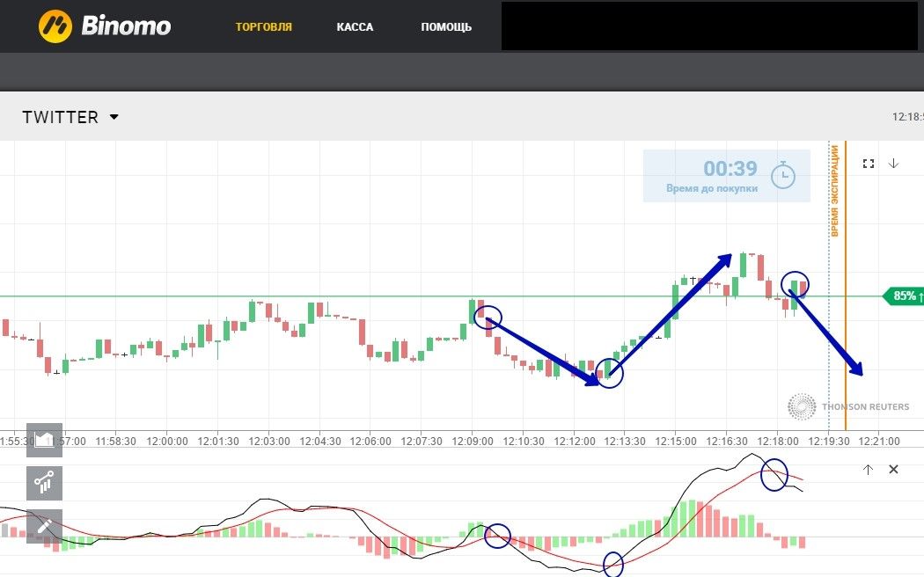Close the MACD indicator panel
924x577 pixels.
(x=893, y=470)
